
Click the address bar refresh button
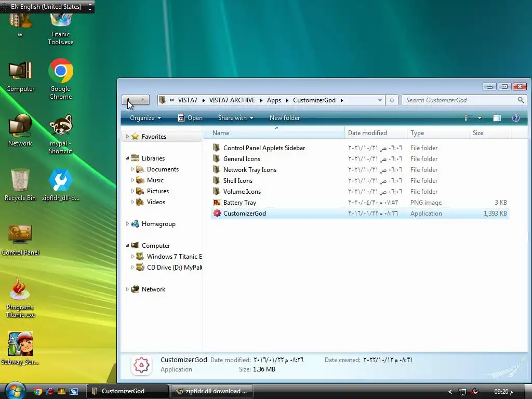point(392,100)
